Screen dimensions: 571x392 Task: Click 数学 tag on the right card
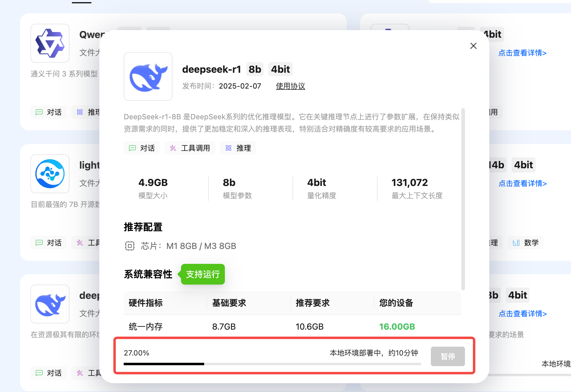[526, 243]
